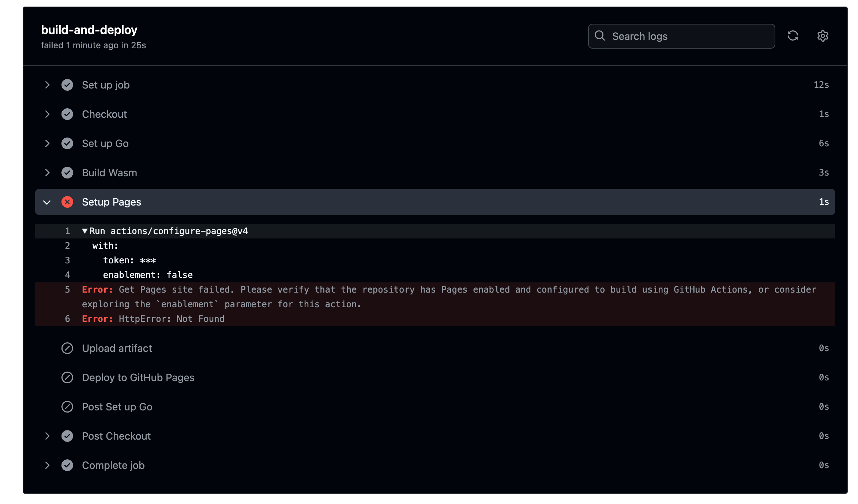Click the success check icon for Set up Go
The width and height of the screenshot is (858, 504).
[x=67, y=143]
